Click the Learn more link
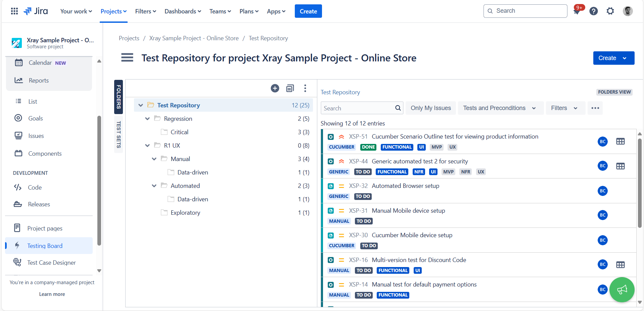644x311 pixels. point(52,294)
